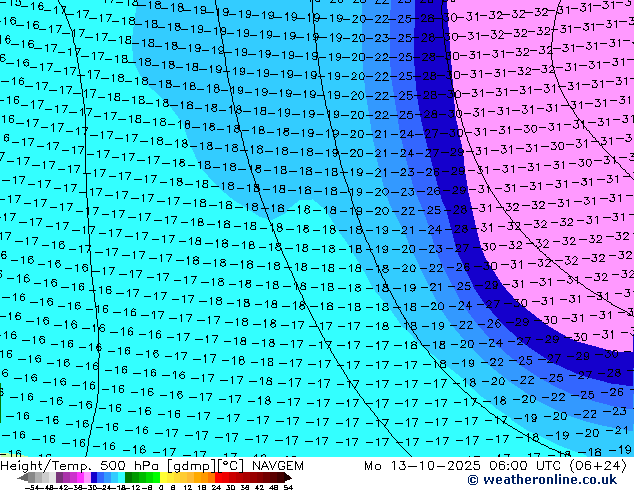Viewport: 634px width, 490px height.
Task: Click the left arrow end of color scale
Action: pyautogui.click(x=23, y=477)
